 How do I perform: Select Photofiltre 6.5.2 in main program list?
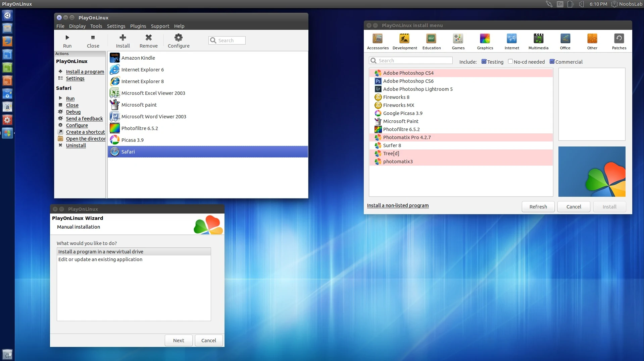pyautogui.click(x=208, y=128)
